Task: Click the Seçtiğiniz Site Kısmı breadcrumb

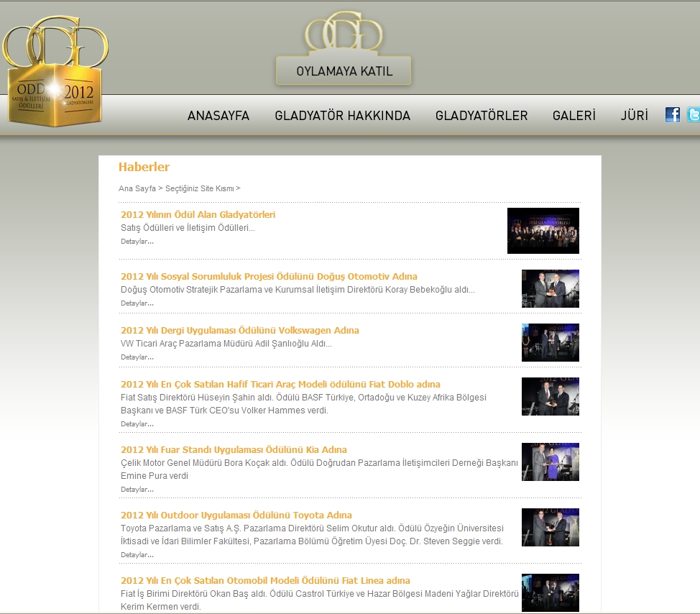Action: tap(200, 188)
